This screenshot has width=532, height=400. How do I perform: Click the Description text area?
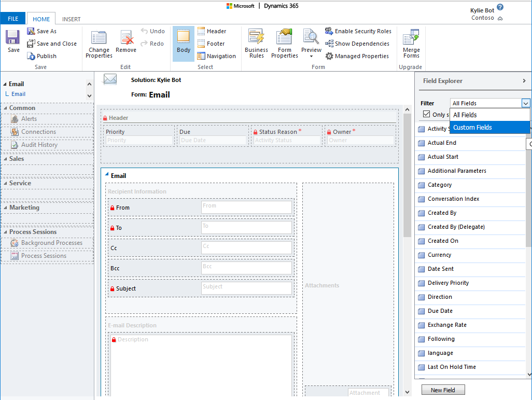tap(202, 365)
